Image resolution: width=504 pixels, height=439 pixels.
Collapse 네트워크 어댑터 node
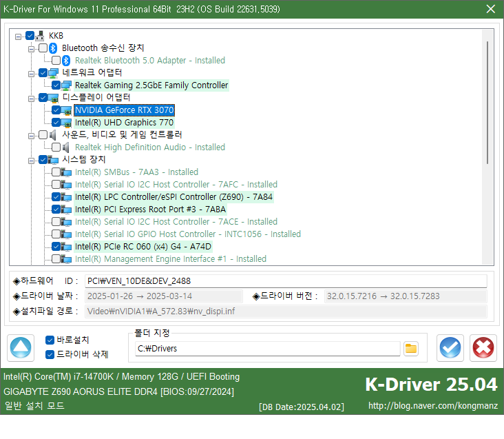[x=31, y=74]
